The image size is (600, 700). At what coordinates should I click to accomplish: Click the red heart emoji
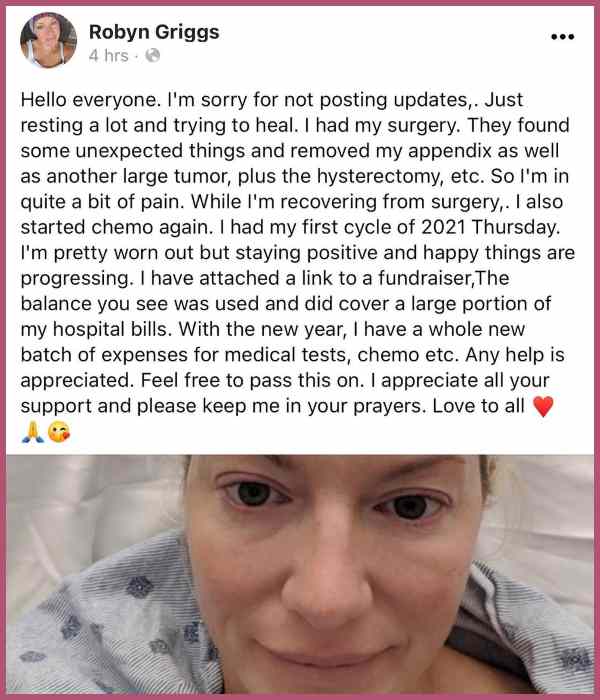coord(543,406)
